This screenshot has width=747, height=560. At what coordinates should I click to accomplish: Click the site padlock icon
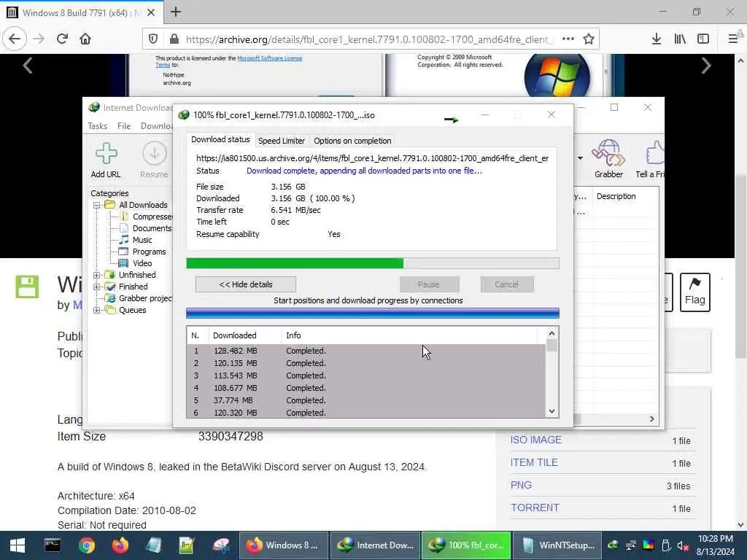(x=174, y=39)
